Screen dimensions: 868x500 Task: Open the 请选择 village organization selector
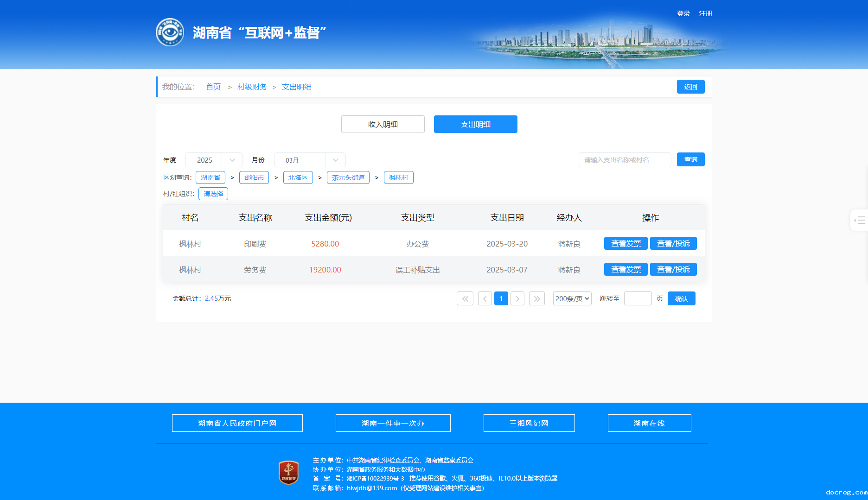coord(213,194)
